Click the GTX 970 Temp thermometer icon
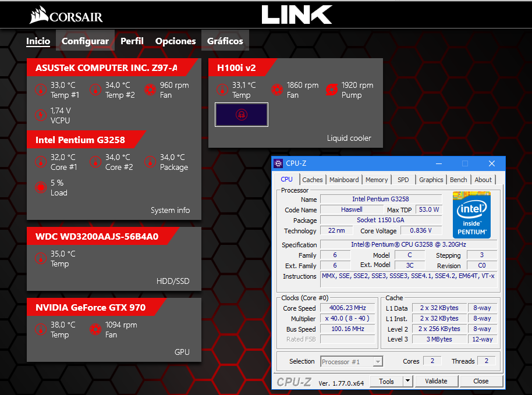532x395 pixels. pyautogui.click(x=41, y=329)
